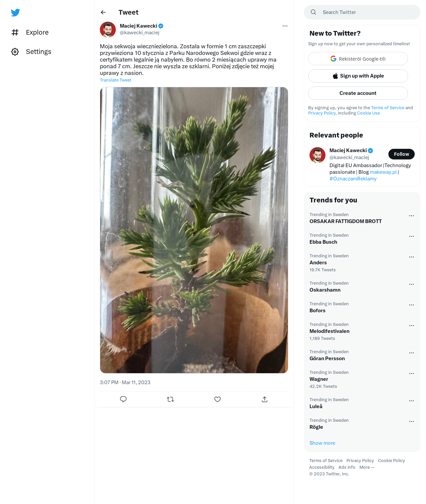The height and width of the screenshot is (504, 426).
Task: Open the tweet's three-dot more menu
Action: pyautogui.click(x=285, y=26)
